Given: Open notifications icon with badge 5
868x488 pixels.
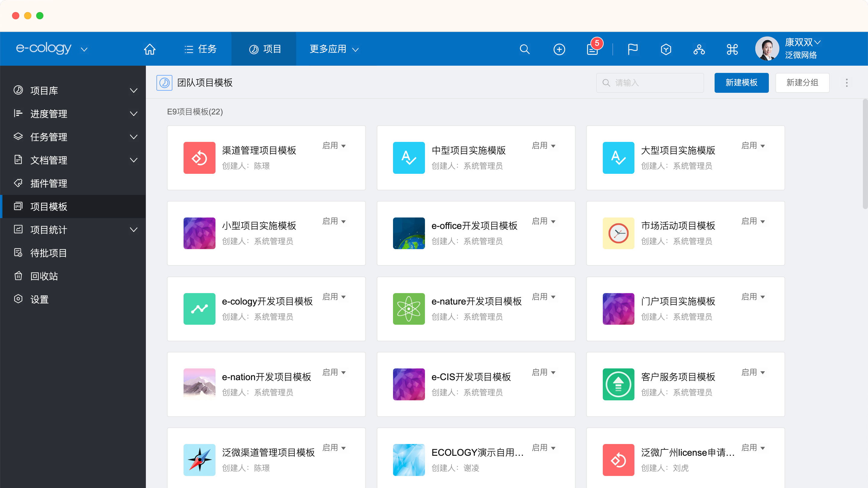Looking at the screenshot, I should tap(592, 49).
